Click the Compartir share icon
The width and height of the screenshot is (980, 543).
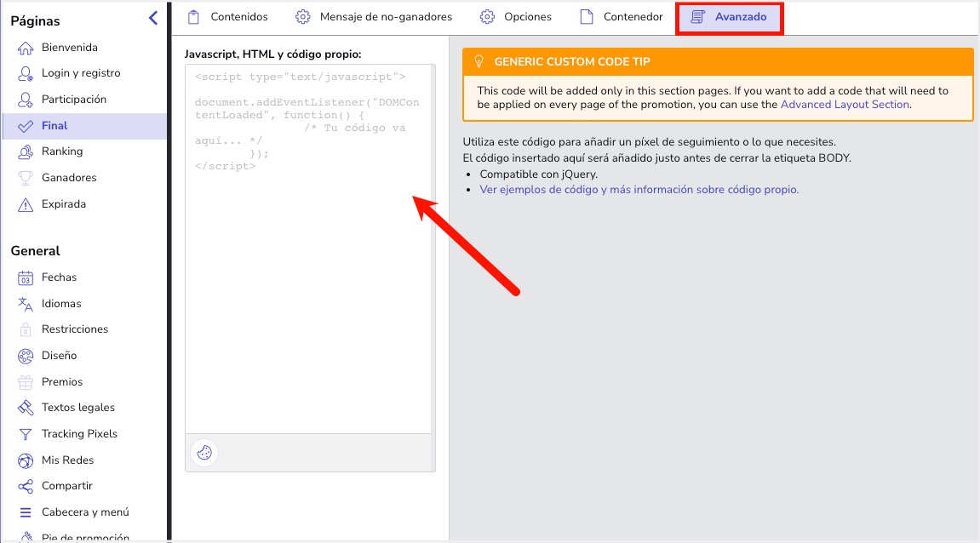26,487
